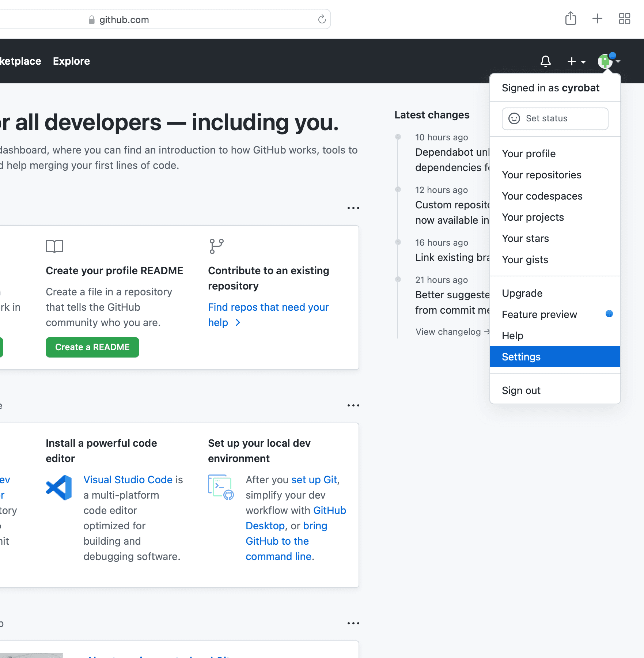Image resolution: width=644 pixels, height=658 pixels.
Task: Click the Feature preview blue dot indicator
Action: tap(609, 314)
